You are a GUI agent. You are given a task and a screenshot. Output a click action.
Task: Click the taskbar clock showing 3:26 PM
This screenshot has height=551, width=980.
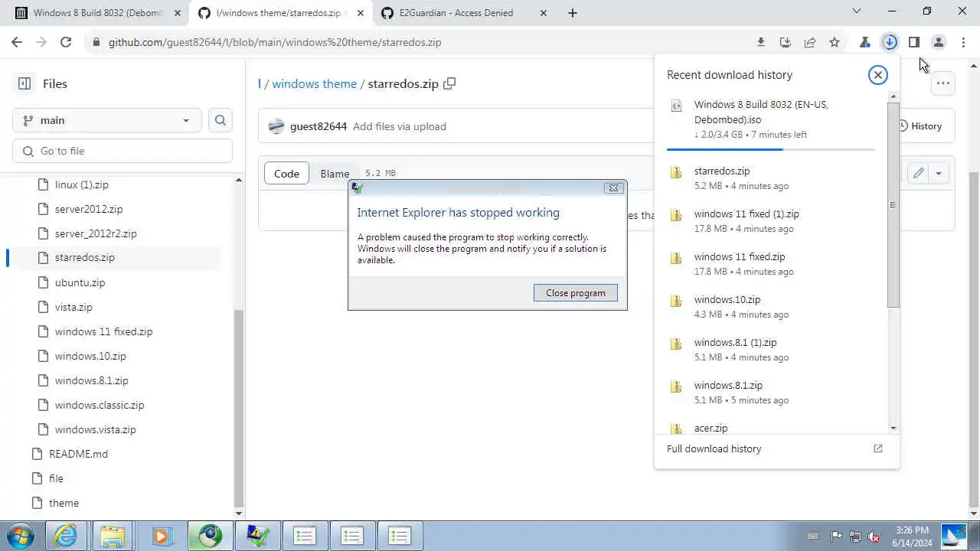pos(911,536)
